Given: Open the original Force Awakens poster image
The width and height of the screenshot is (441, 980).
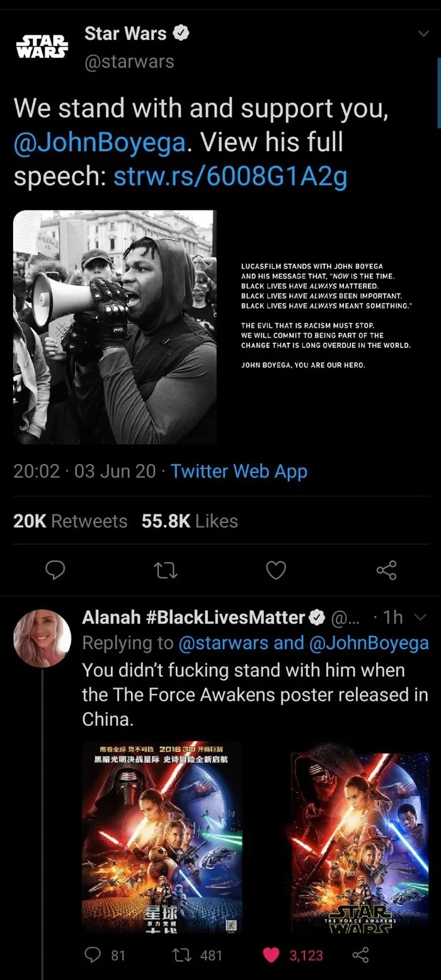Looking at the screenshot, I should tap(359, 838).
